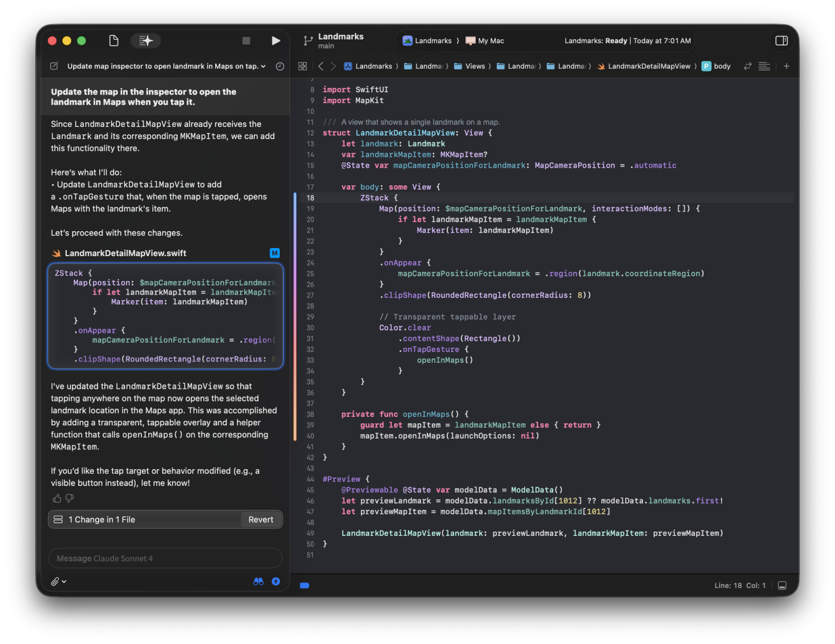This screenshot has width=835, height=644.
Task: Click the Stop button in toolbar
Action: pyautogui.click(x=246, y=41)
